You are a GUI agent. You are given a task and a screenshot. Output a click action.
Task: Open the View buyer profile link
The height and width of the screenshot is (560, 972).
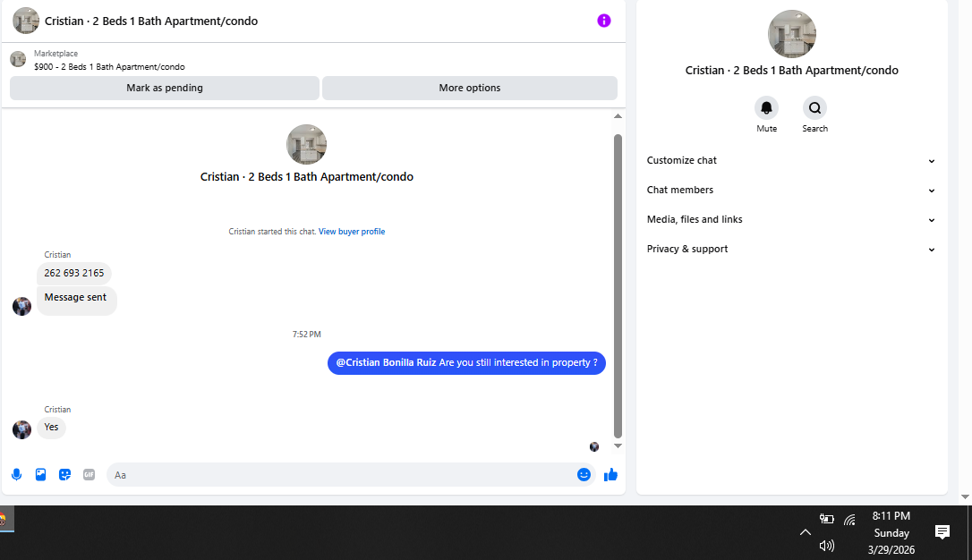[x=352, y=232]
